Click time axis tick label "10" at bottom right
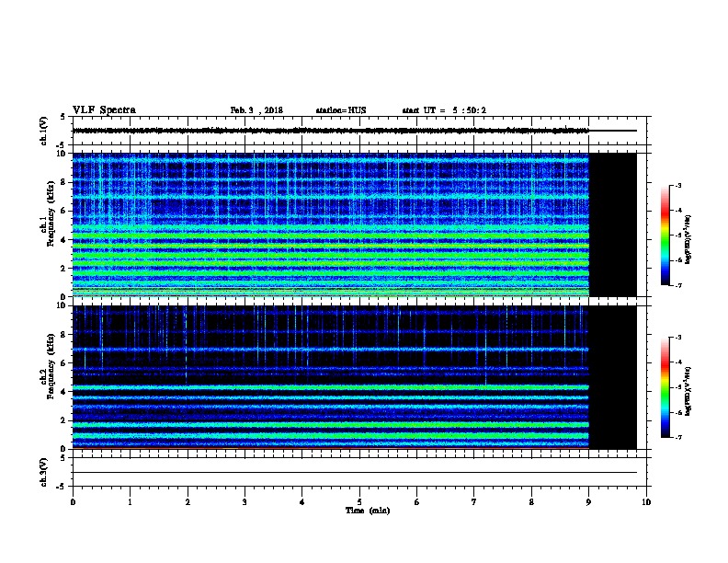The width and height of the screenshot is (728, 563). [x=646, y=502]
